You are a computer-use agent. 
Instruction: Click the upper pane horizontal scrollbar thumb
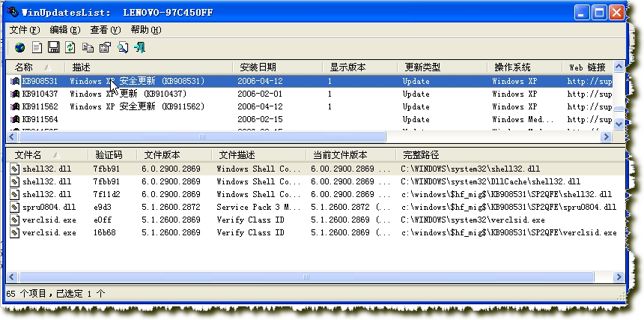pos(201,137)
